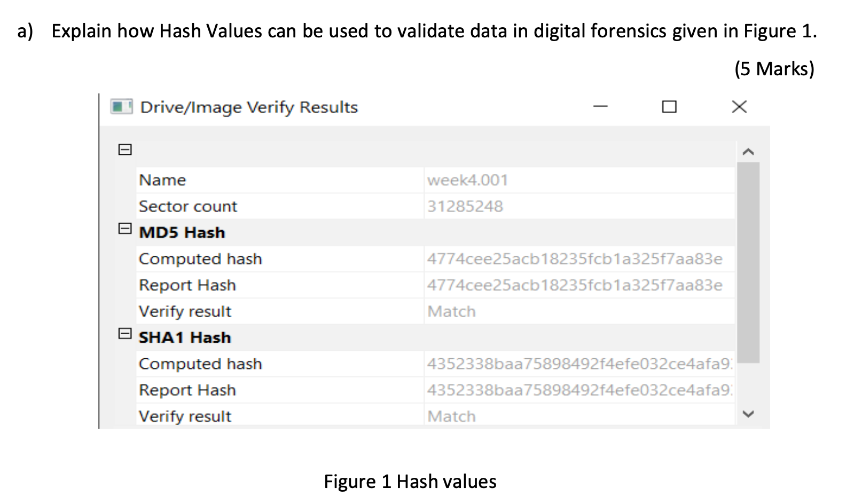Click the Drive/Image Verify Results window icon
Screen dimensions: 862x504
(121, 107)
